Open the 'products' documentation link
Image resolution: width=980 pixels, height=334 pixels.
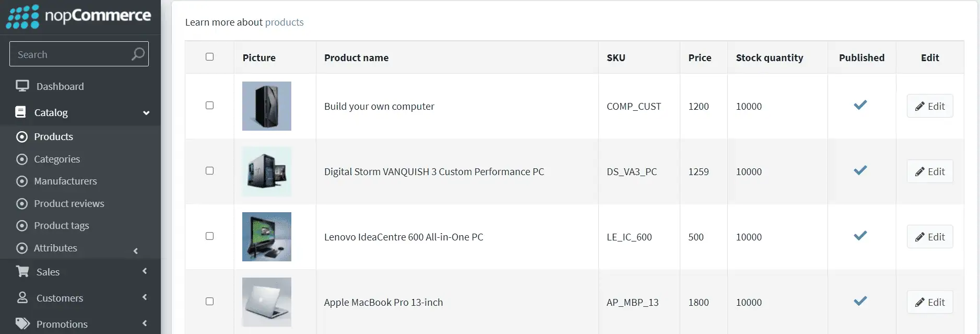(285, 22)
